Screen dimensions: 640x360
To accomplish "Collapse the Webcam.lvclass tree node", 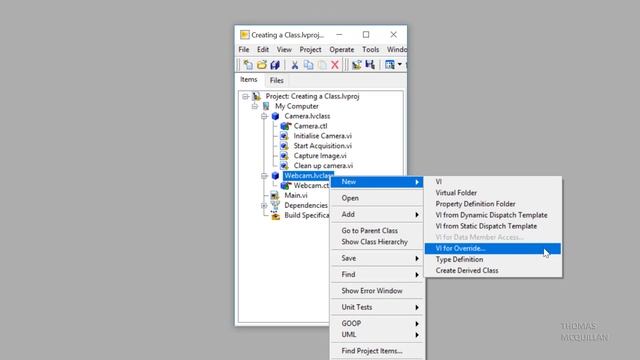I will (x=264, y=176).
